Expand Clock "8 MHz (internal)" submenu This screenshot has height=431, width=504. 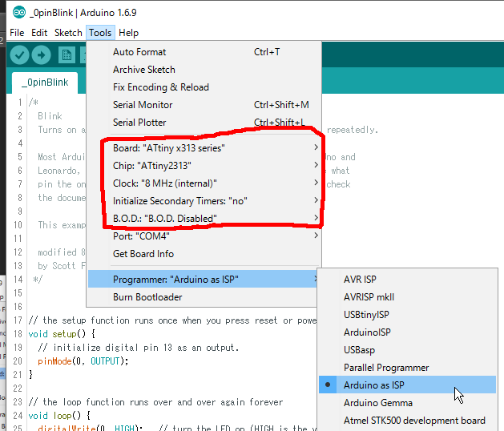[x=204, y=183]
